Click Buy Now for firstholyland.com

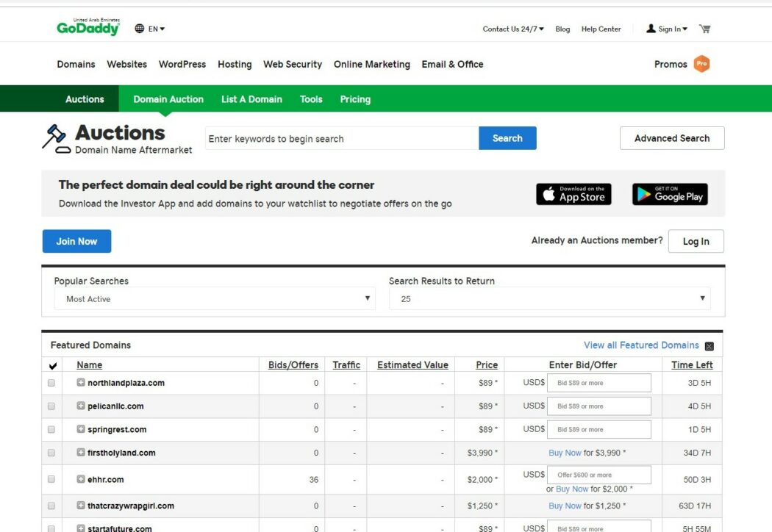pyautogui.click(x=565, y=453)
